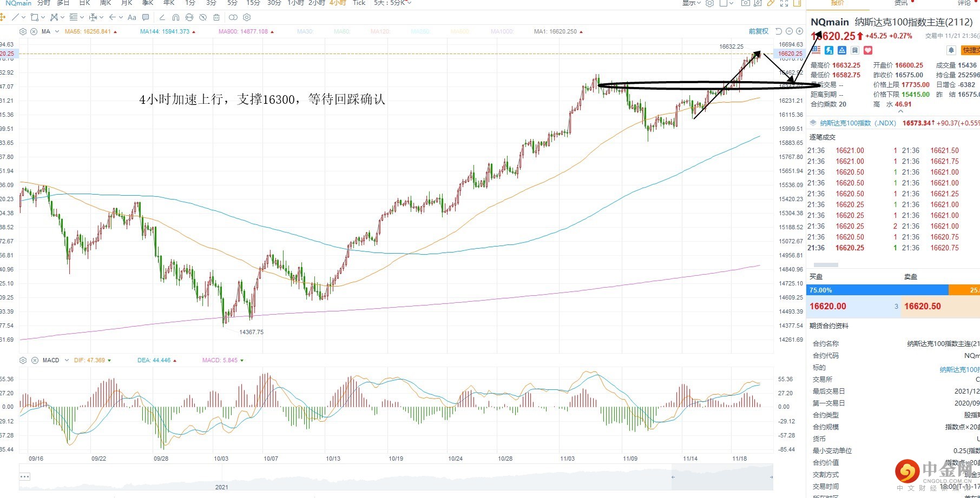
Task: Switch to the 日K daily chart tab
Action: (85, 3)
